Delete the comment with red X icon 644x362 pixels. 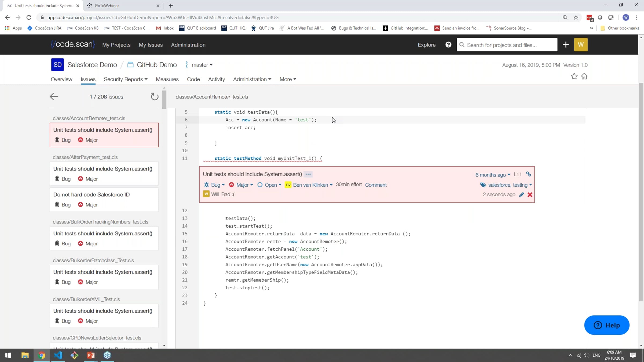click(x=530, y=195)
